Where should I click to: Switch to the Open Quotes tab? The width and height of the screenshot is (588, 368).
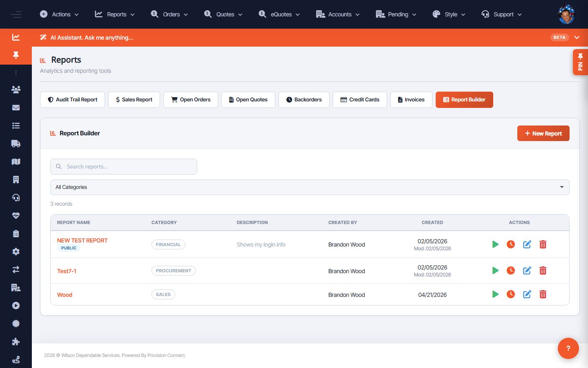point(248,100)
